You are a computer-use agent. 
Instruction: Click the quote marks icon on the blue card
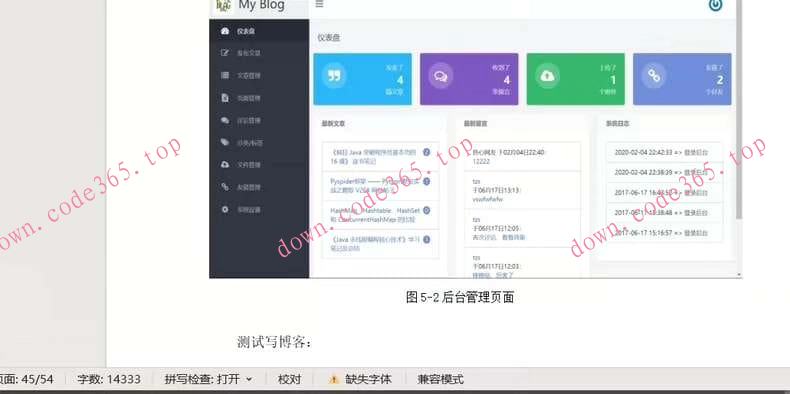pos(334,76)
